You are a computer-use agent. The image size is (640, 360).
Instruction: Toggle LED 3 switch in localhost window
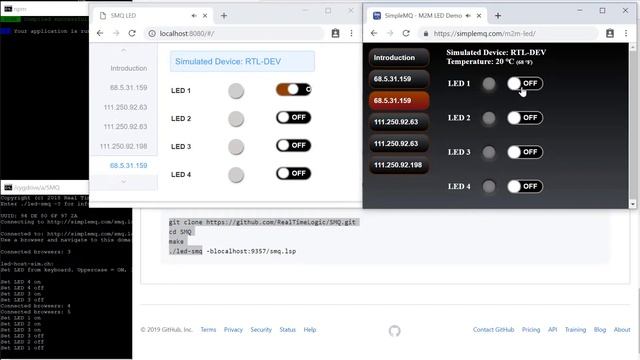pos(293,145)
